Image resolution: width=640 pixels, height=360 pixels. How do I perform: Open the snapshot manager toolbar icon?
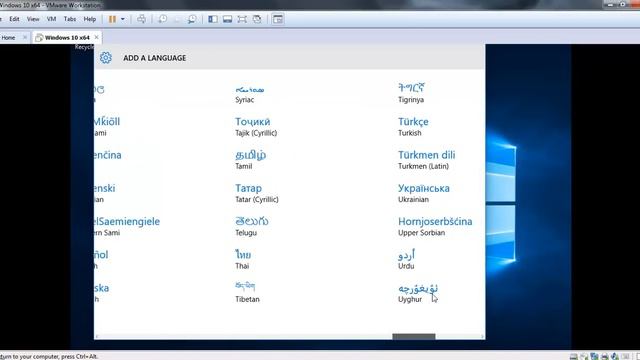(191, 19)
